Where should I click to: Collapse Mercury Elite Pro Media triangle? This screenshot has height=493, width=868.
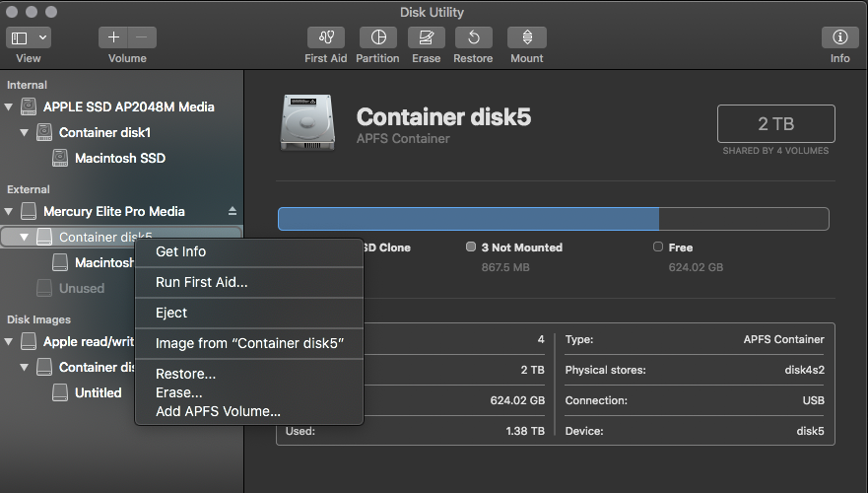pos(8,211)
